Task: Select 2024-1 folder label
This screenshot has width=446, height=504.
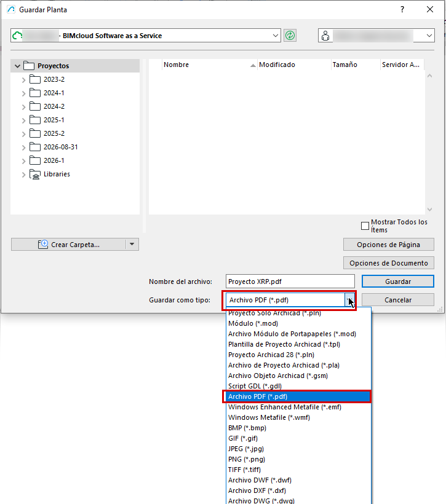Action: pos(54,93)
